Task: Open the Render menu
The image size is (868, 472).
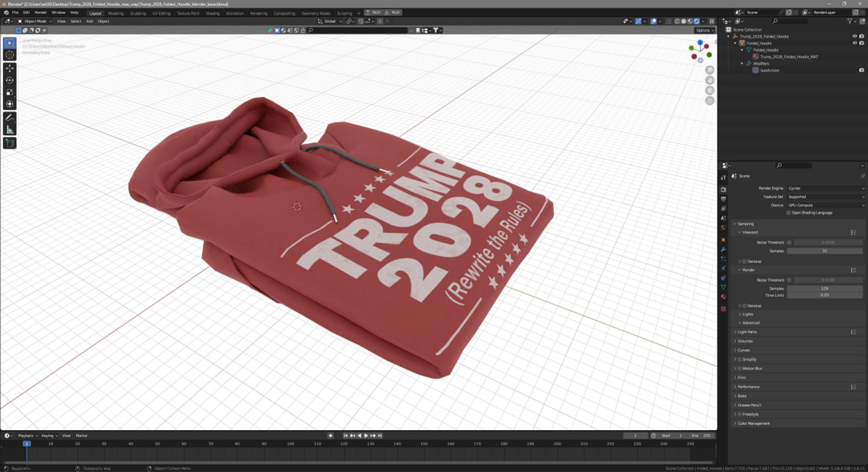Action: coord(41,13)
